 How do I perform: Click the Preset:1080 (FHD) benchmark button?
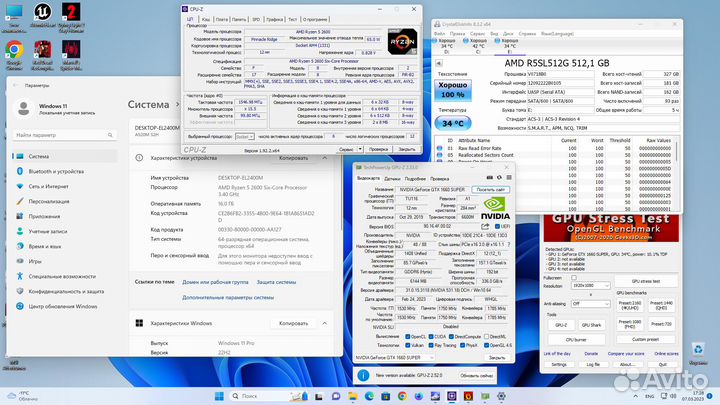[x=630, y=324]
